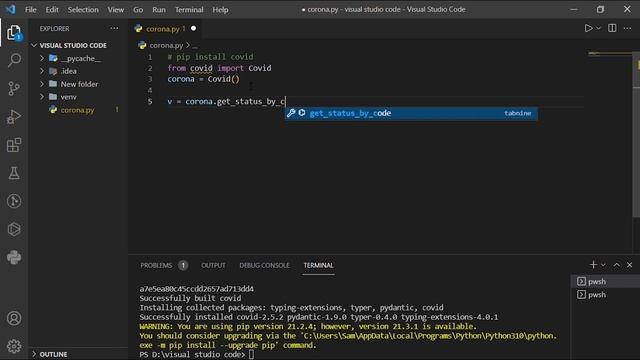Open run button dropdown arrow
The height and width of the screenshot is (360, 640).
click(598, 28)
